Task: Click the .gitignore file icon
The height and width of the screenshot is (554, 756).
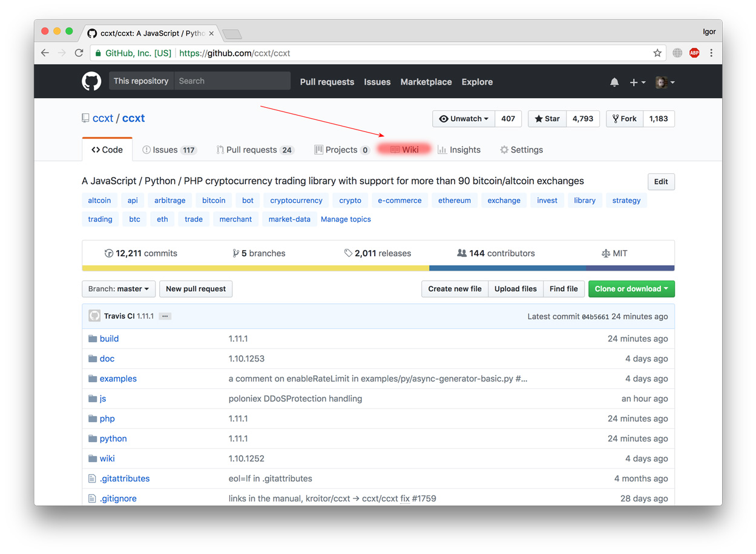Action: (92, 498)
